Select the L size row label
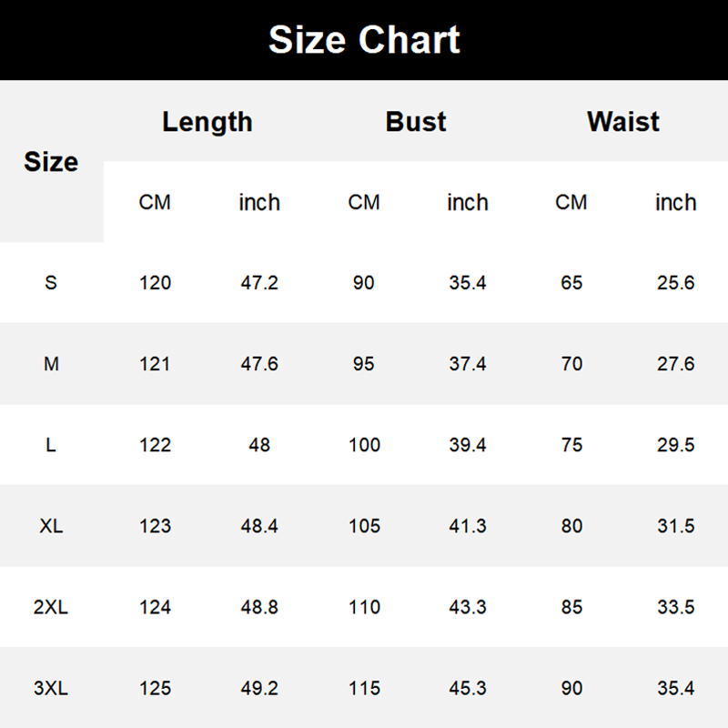Image resolution: width=728 pixels, height=728 pixels. [x=51, y=445]
